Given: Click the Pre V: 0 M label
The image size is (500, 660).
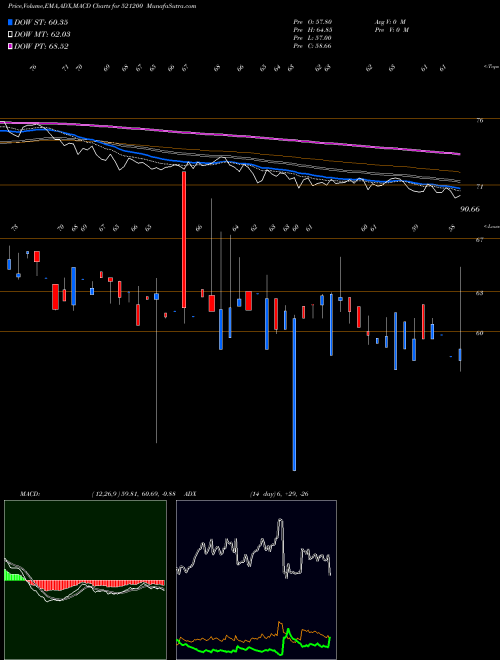Looking at the screenshot, I should point(391,30).
